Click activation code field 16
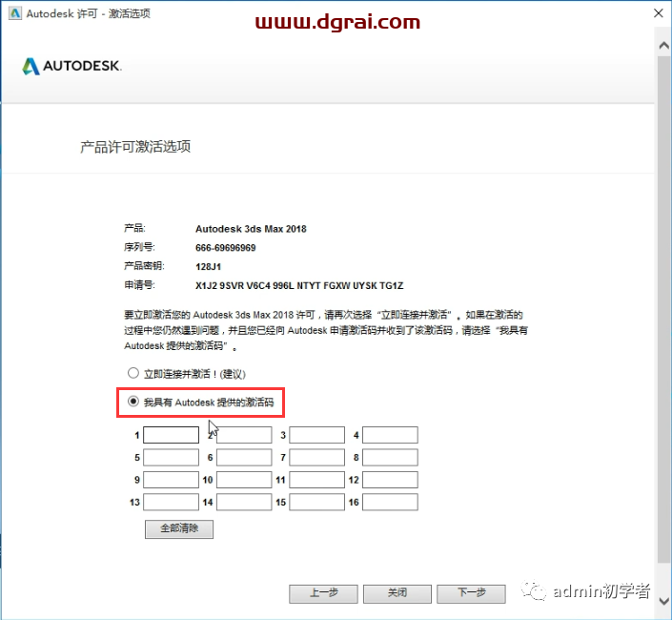Screen dimensions: 672x620 tap(390, 502)
